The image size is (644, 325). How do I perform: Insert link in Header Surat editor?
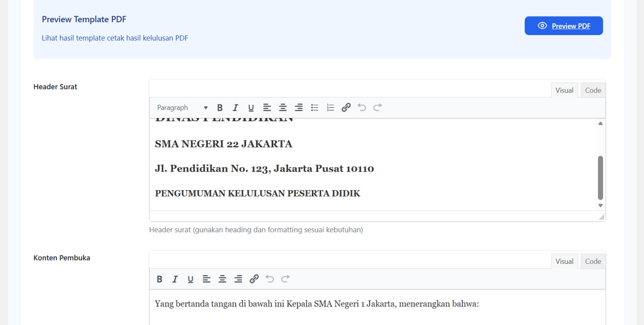click(346, 108)
